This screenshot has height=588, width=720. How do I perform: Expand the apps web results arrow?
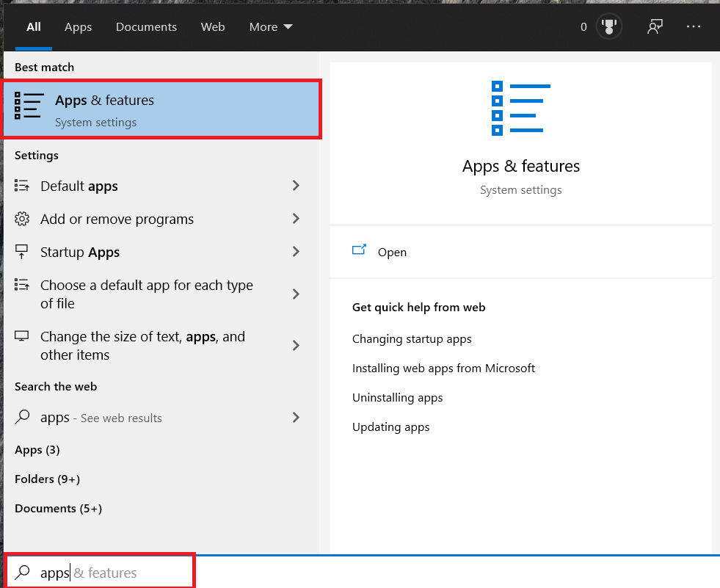click(x=296, y=417)
